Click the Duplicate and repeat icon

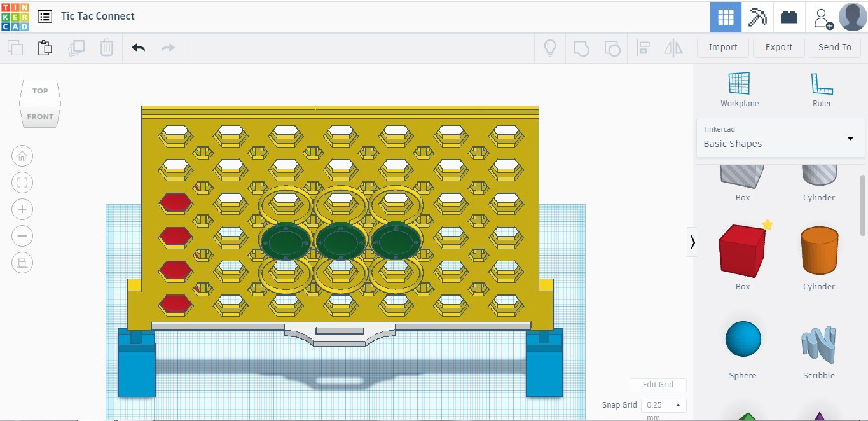click(x=76, y=48)
